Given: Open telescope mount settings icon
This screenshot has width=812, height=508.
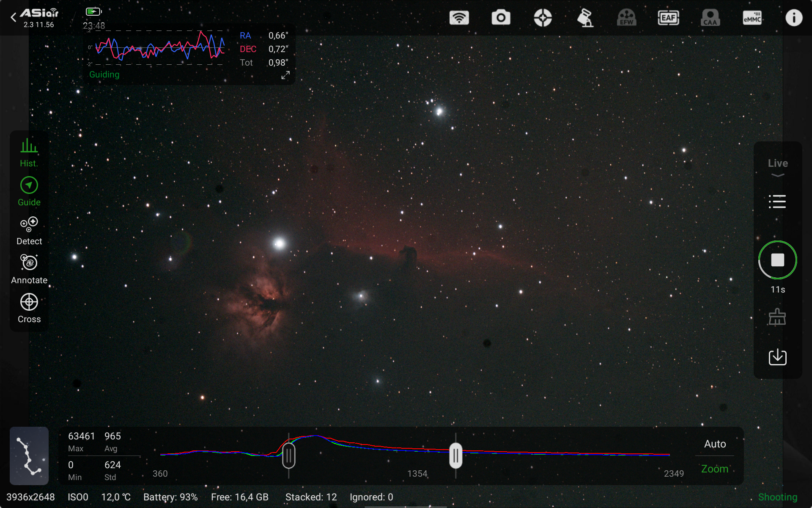Looking at the screenshot, I should coord(585,18).
